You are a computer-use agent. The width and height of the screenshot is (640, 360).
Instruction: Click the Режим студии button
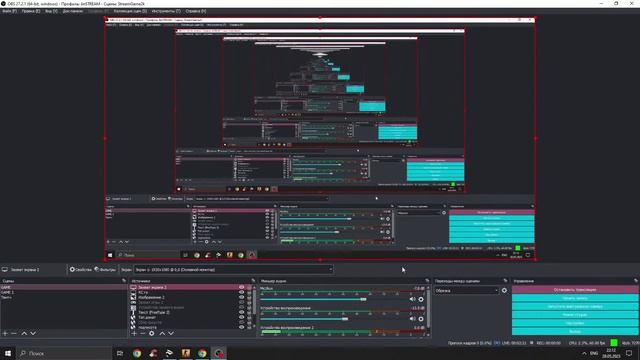(x=575, y=315)
